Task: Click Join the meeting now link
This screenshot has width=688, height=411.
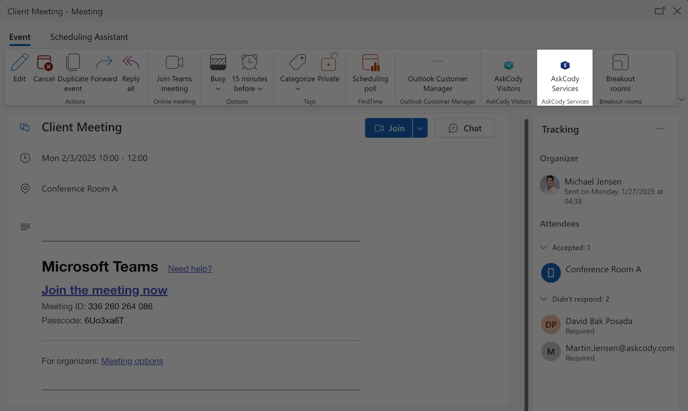Action: point(104,290)
